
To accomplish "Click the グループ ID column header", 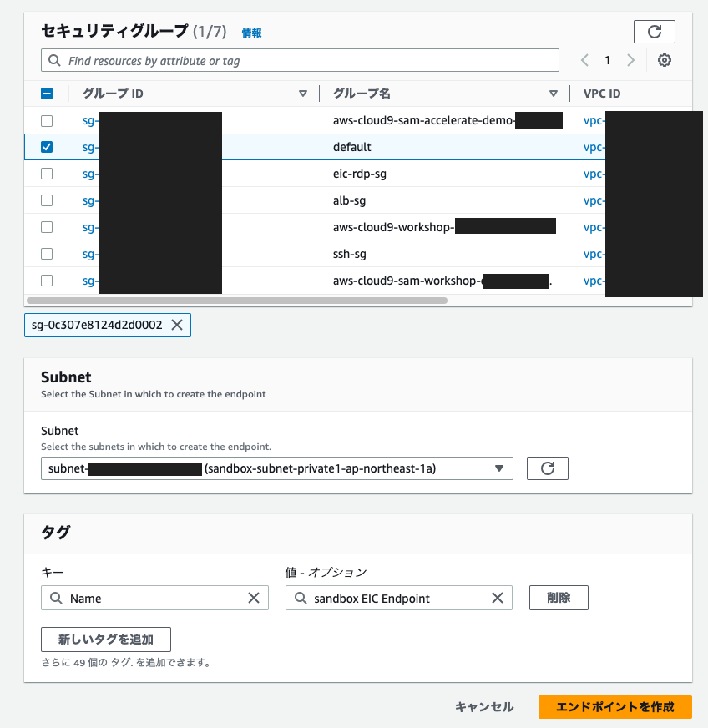I will coord(113,94).
